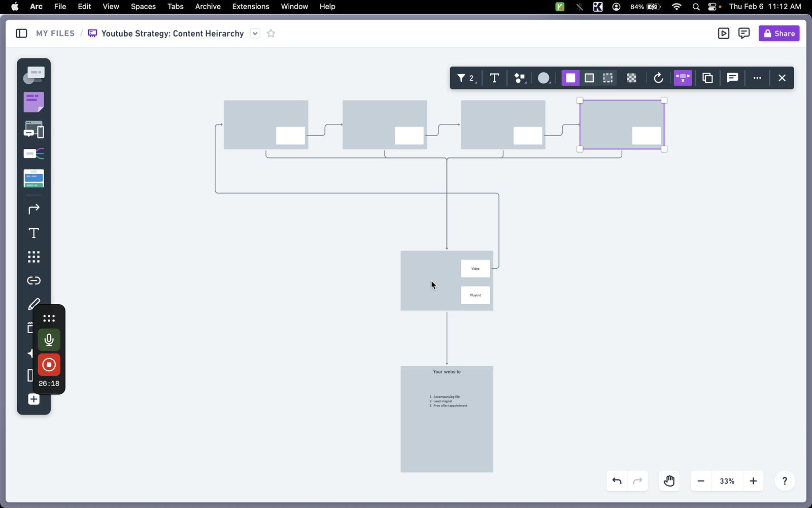Image resolution: width=812 pixels, height=508 pixels.
Task: Click the rotate icon in floating toolbar
Action: click(658, 78)
